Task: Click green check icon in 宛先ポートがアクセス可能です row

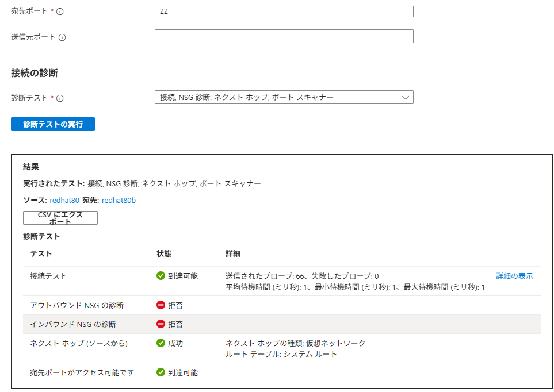Action: 161,372
